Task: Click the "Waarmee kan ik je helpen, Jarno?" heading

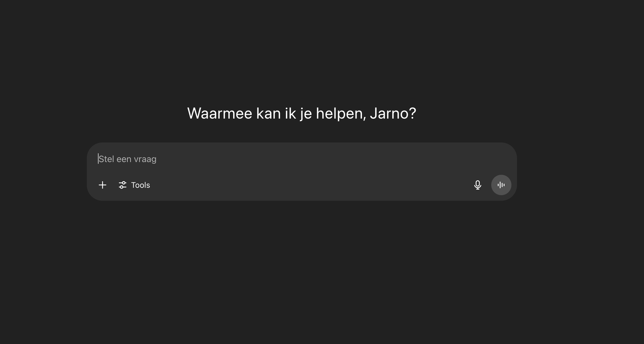Action: (302, 113)
